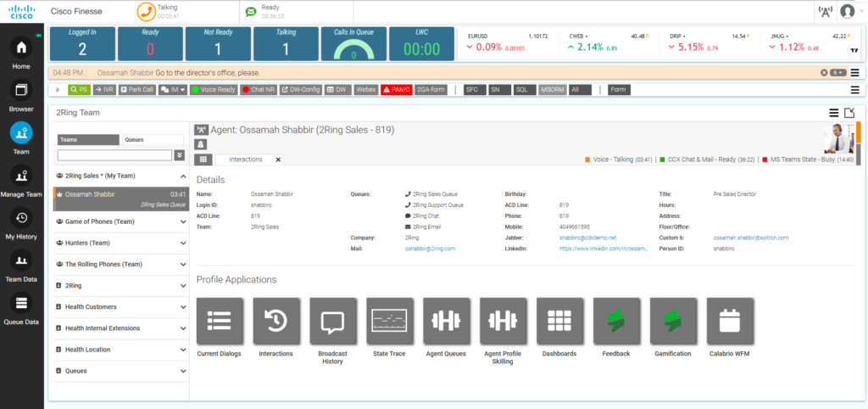Screen dimensions: 868x409
Task: Switch to the Teams tab
Action: point(88,140)
